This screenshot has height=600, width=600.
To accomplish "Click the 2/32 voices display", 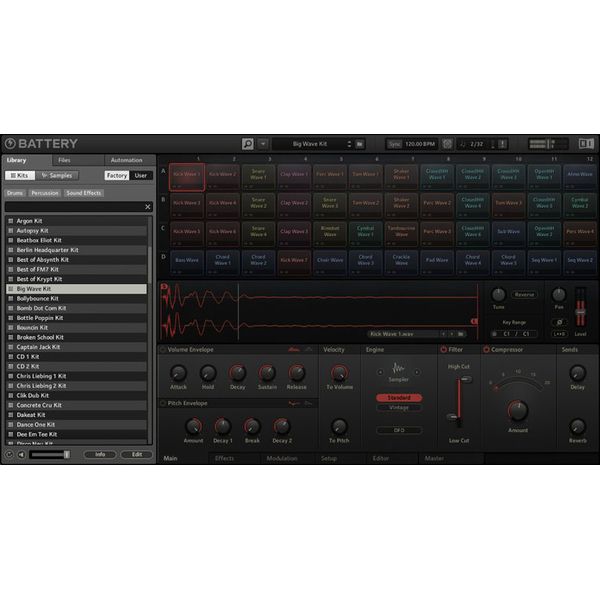I will click(476, 144).
